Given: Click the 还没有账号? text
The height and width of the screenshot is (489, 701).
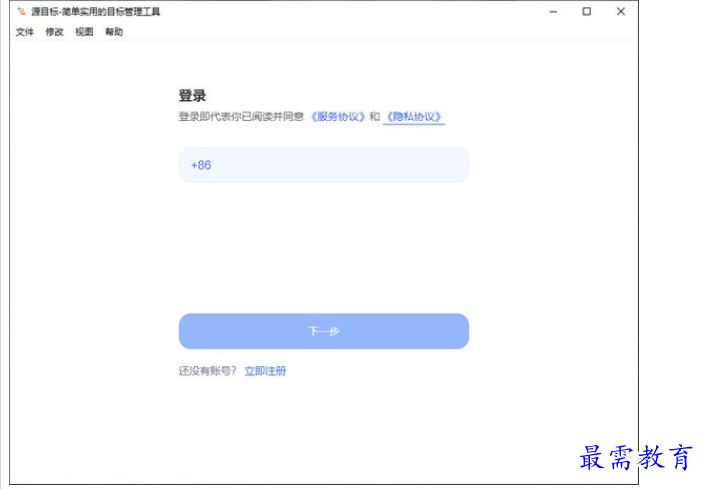Looking at the screenshot, I should click(x=207, y=371).
